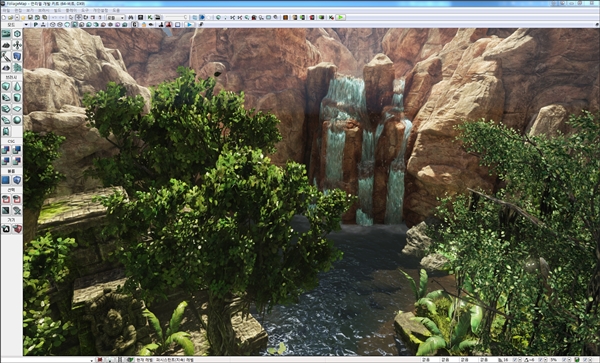The height and width of the screenshot is (363, 600).
Task: Open the Kismet editor from toolbar
Action: (150, 18)
